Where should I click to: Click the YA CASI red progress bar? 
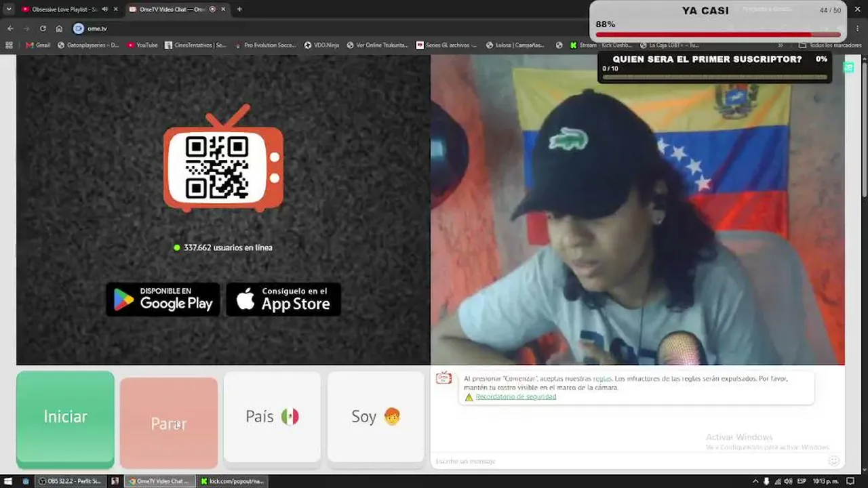pyautogui.click(x=718, y=35)
